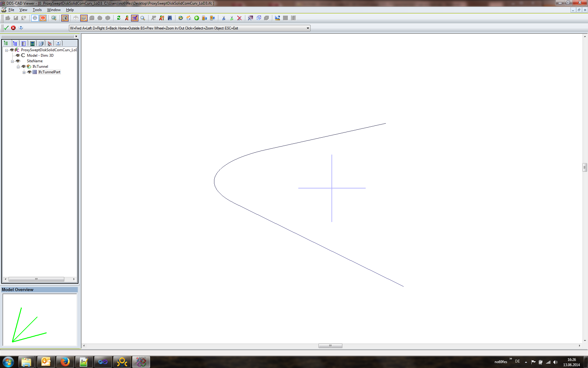The height and width of the screenshot is (368, 588).
Task: Switch to the list properties tab
Action: (x=24, y=44)
